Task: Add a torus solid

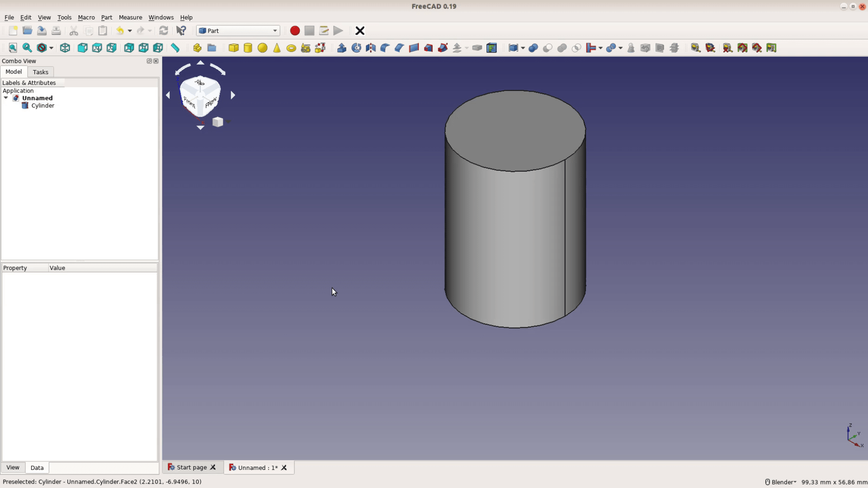Action: pyautogui.click(x=291, y=48)
